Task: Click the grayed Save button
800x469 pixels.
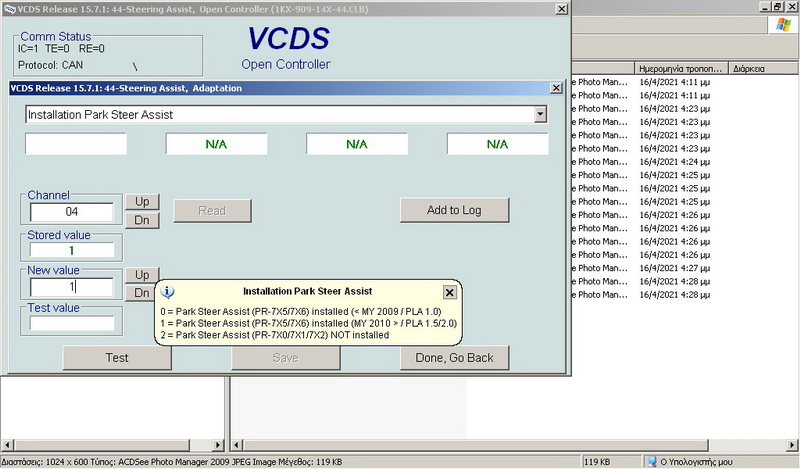Action: coord(286,358)
